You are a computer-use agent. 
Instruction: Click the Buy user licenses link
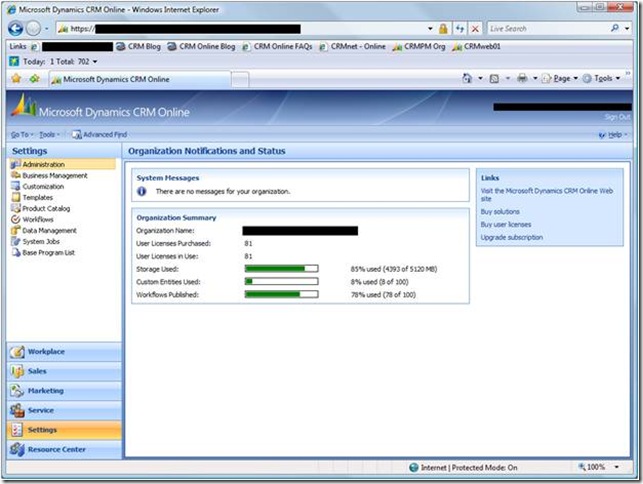point(506,225)
